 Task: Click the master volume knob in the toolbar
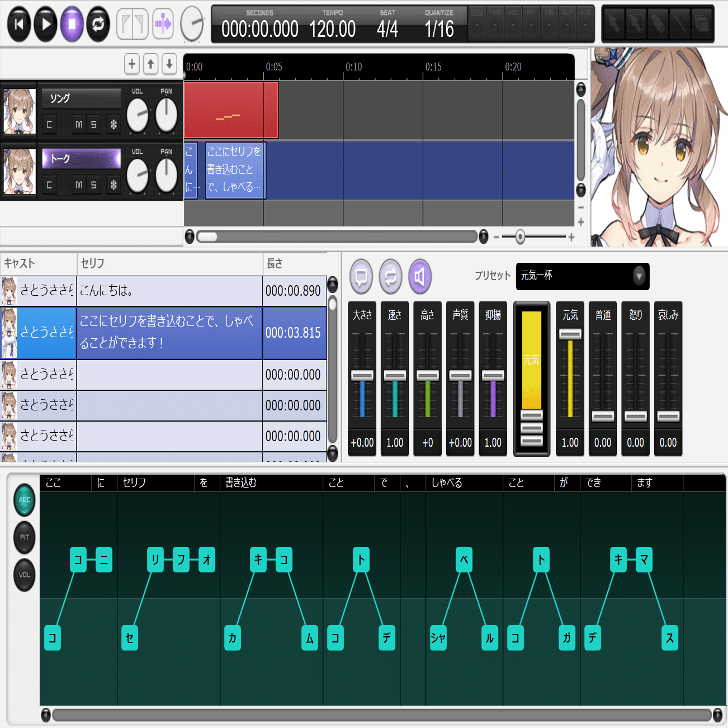[192, 24]
